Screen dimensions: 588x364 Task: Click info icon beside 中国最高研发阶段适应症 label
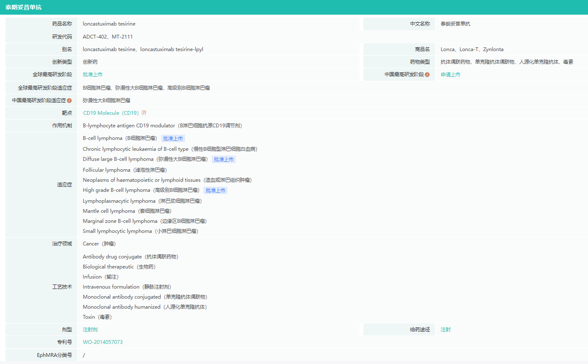pyautogui.click(x=69, y=101)
